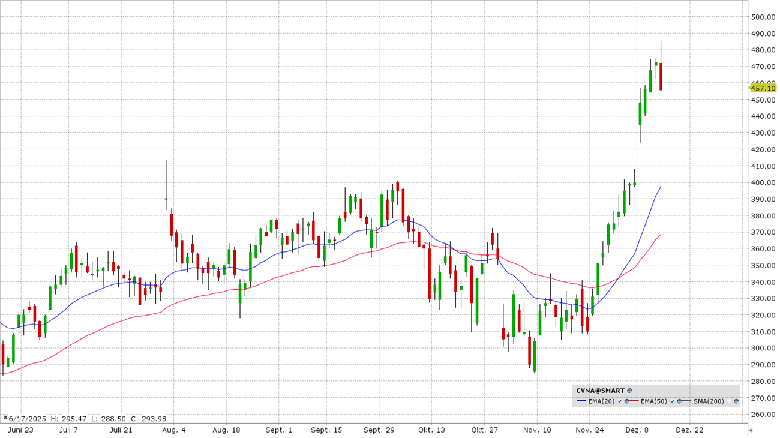Click the 280.00 price axis label
780x438 pixels.
[x=764, y=381]
